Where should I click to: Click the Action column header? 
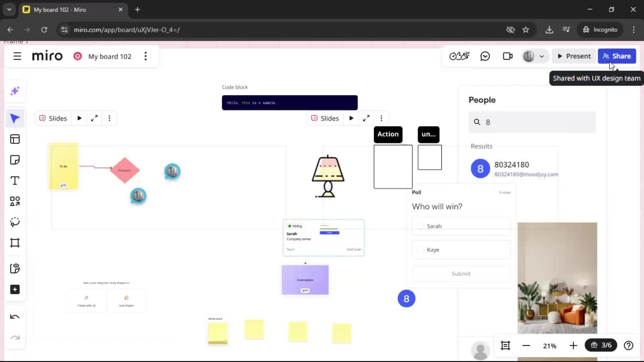[x=388, y=134]
